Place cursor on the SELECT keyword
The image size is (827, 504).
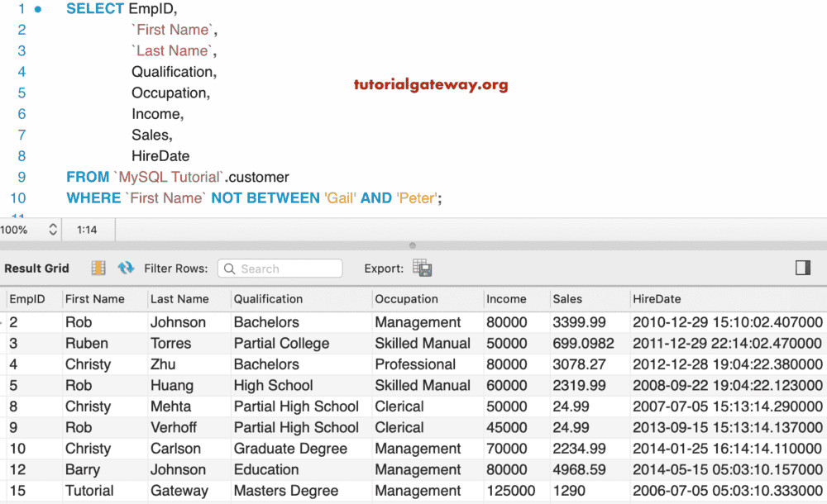[x=95, y=9]
